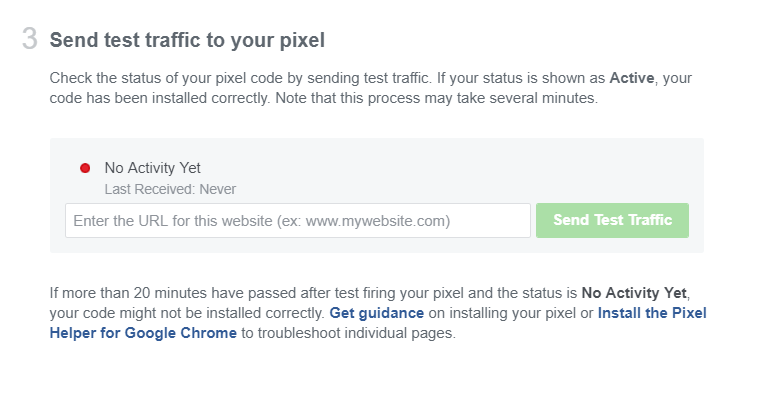
Task: Click the No Activity Yet status label
Action: [153, 168]
